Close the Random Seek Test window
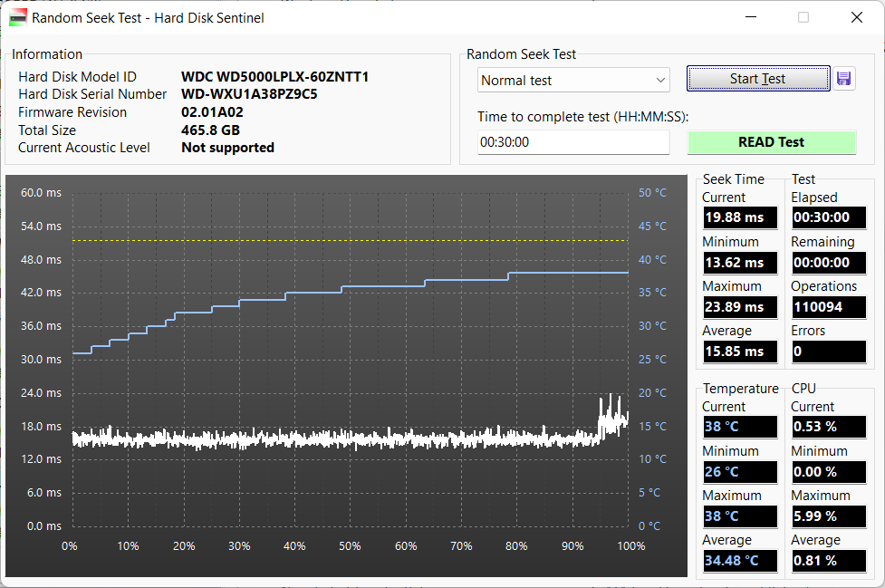Image resolution: width=885 pixels, height=588 pixels. click(856, 17)
